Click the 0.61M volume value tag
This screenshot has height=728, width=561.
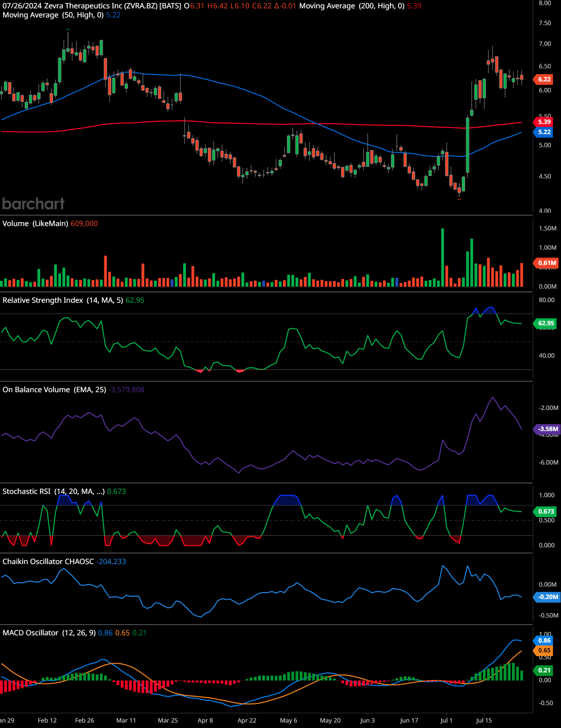pyautogui.click(x=546, y=263)
